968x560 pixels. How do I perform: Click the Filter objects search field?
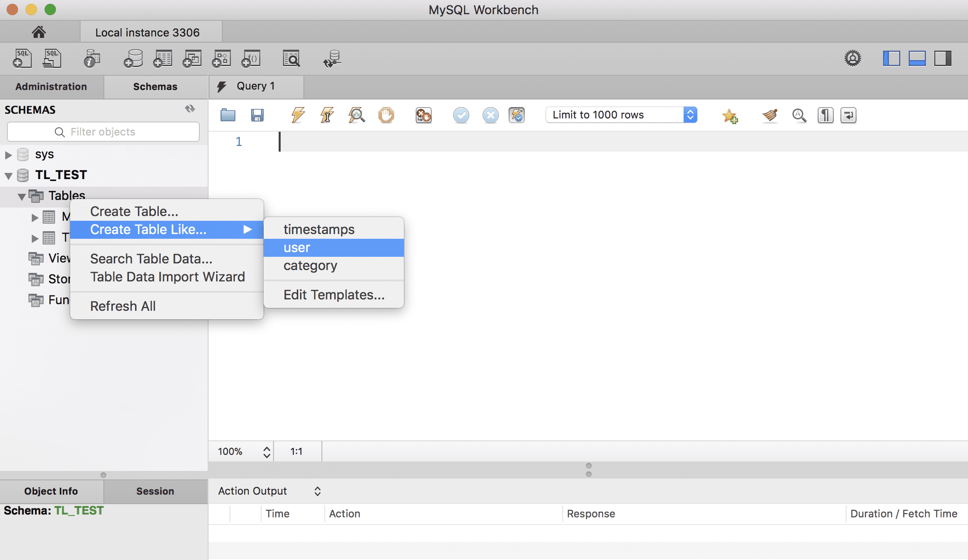pos(103,132)
